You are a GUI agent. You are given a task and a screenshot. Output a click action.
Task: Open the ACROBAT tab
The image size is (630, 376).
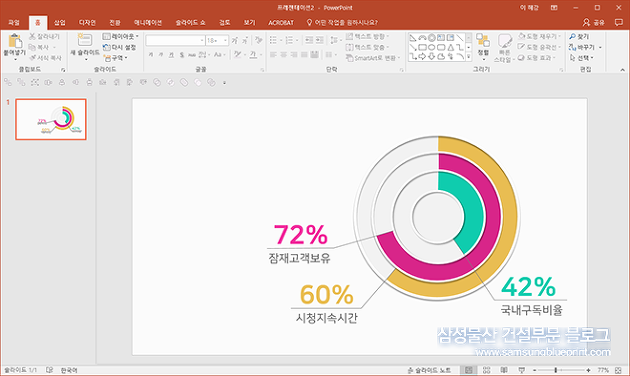click(281, 22)
